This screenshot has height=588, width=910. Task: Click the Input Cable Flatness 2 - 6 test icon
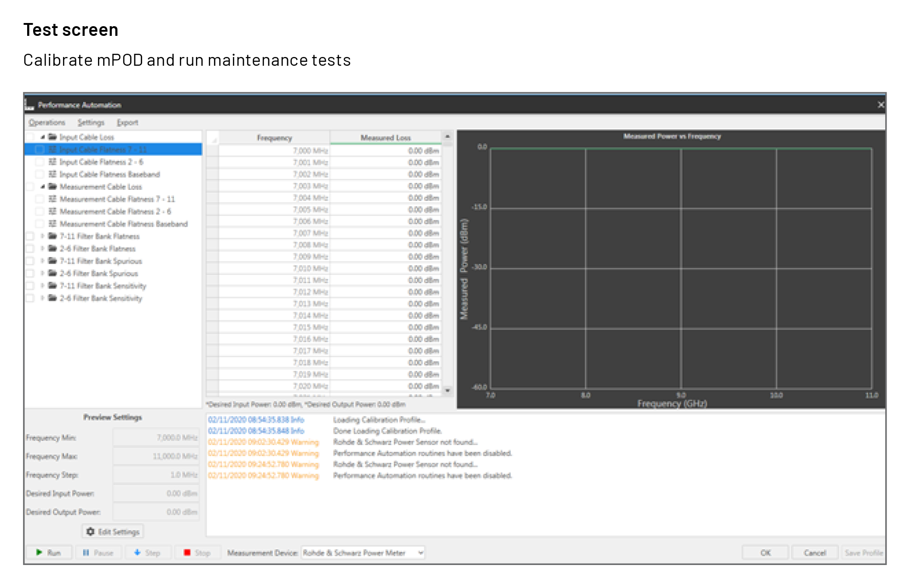(x=52, y=162)
